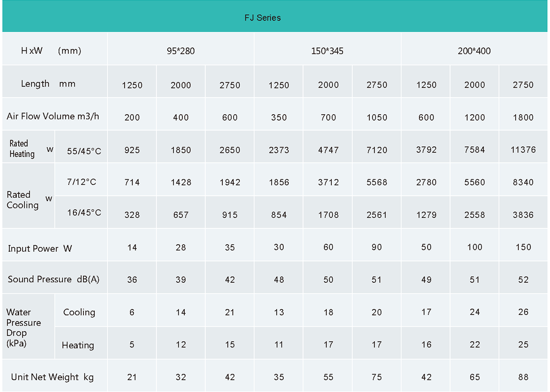Select the Rated Cooling row label

click(22, 200)
